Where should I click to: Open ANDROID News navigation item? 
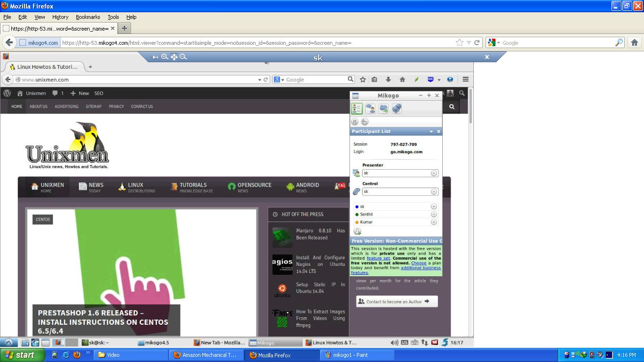click(303, 187)
